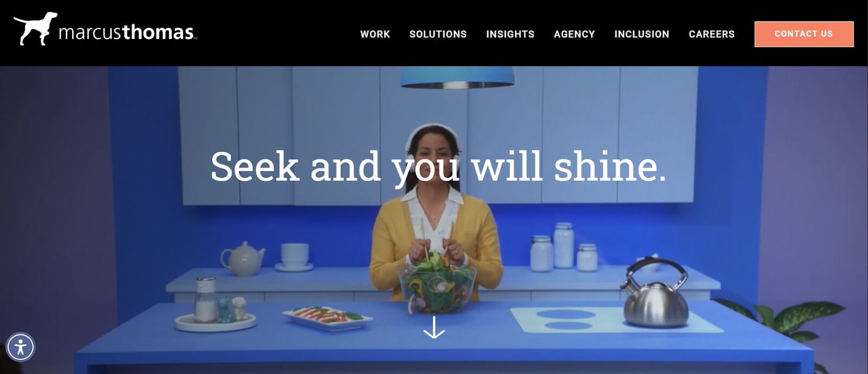This screenshot has height=374, width=868.
Task: Click the white jars on the counter
Action: 564,248
